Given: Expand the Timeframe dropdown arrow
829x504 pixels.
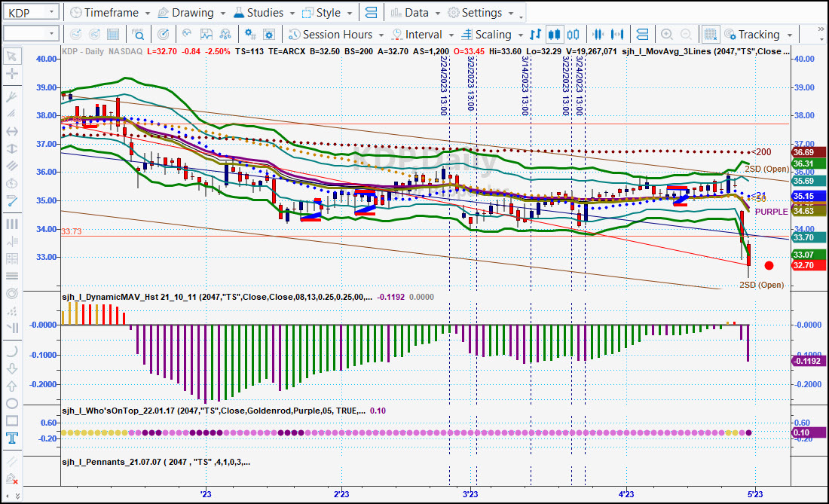Looking at the screenshot, I should pyautogui.click(x=148, y=13).
